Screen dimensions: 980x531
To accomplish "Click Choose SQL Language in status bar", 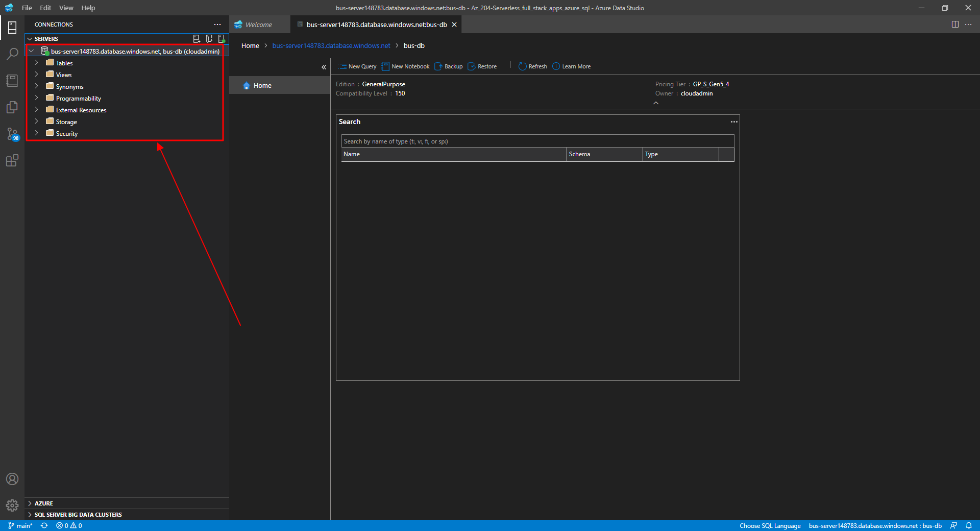I will click(770, 525).
